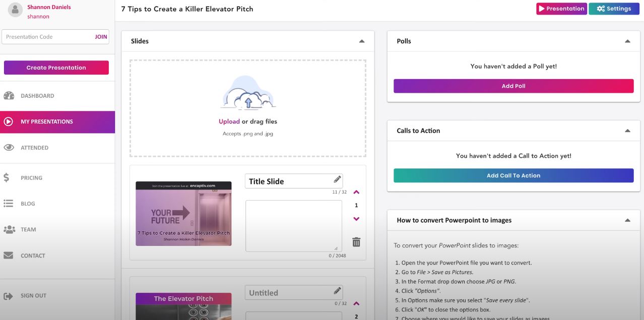
Task: Click the Attended eye icon
Action: pos(9,148)
